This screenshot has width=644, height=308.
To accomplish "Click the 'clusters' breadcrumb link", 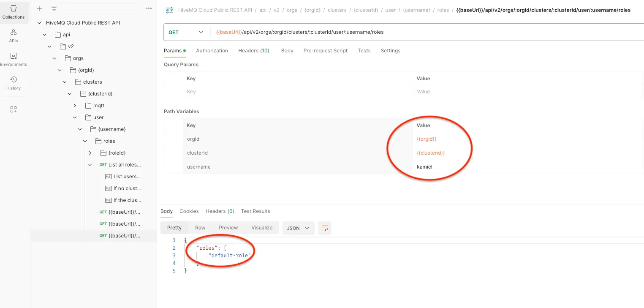I will click(337, 10).
